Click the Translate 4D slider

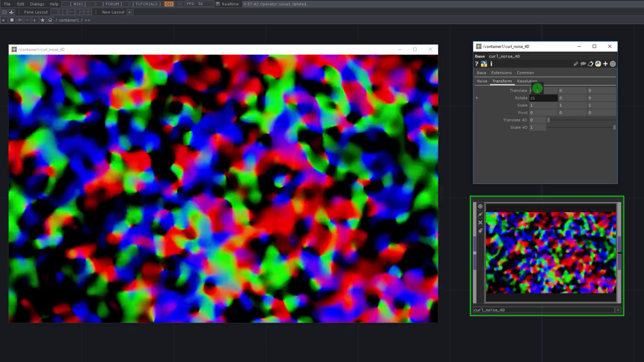tap(581, 120)
